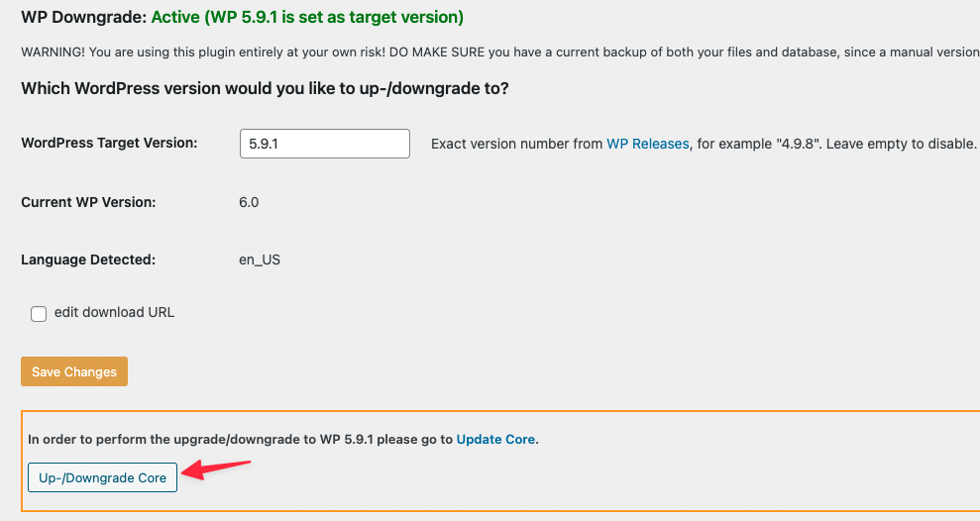Enable the edit download URL checkbox
980x521 pixels.
(39, 314)
